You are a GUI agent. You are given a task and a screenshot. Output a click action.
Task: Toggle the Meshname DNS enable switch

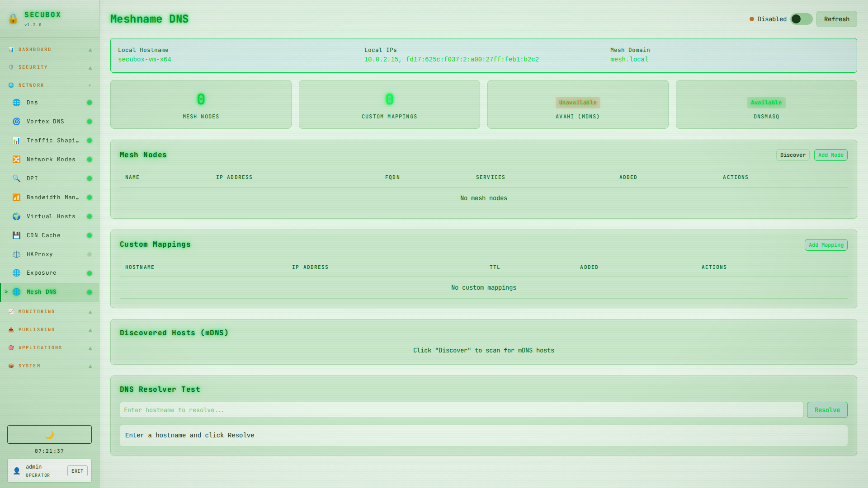(801, 19)
